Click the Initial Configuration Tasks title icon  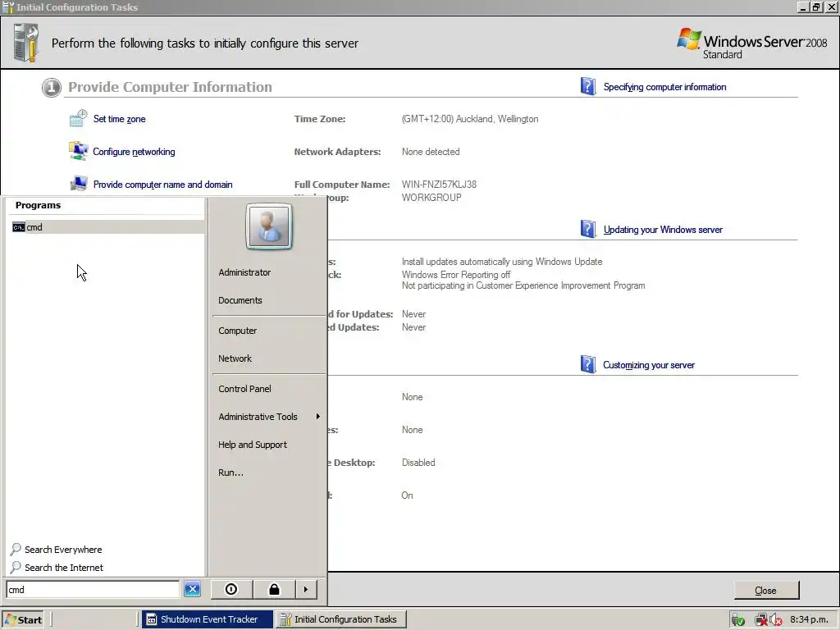(8, 7)
